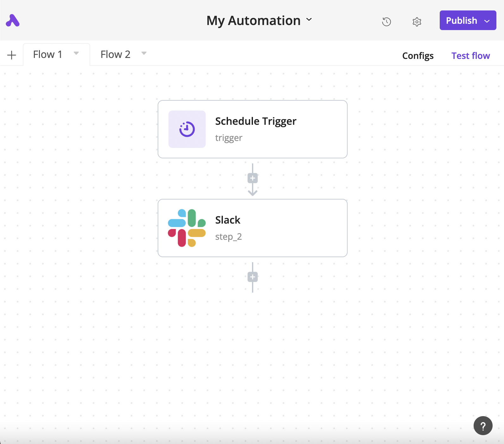Switch to the Flow 1 tab
The width and height of the screenshot is (504, 444).
[x=47, y=54]
